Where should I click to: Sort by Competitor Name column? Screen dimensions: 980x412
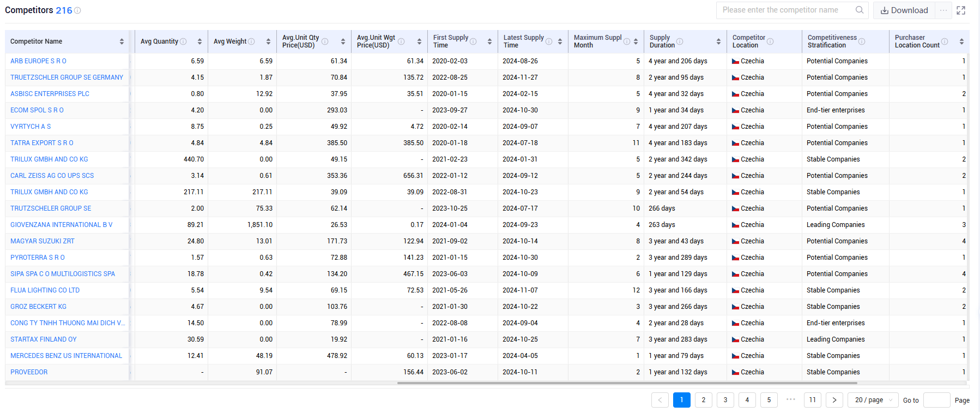click(x=122, y=41)
